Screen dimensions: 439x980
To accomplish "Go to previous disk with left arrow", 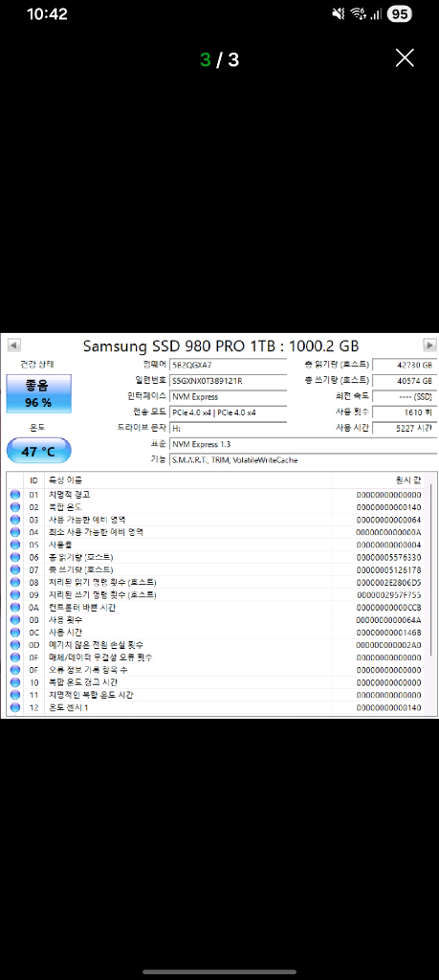I will coord(13,345).
